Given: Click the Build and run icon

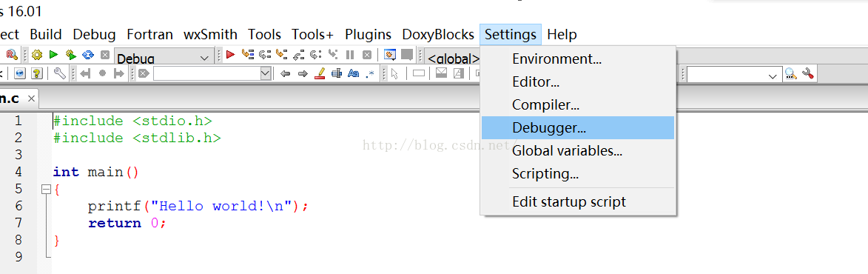Looking at the screenshot, I should pyautogui.click(x=71, y=55).
